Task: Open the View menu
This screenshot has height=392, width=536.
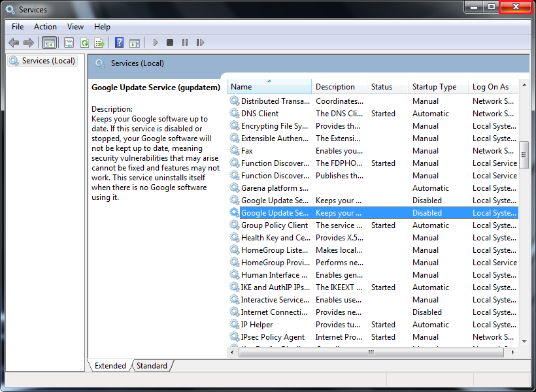Action: 75,27
